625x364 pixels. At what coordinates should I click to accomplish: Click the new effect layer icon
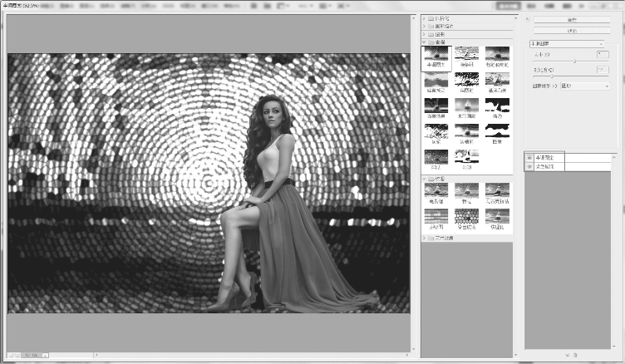pyautogui.click(x=566, y=355)
